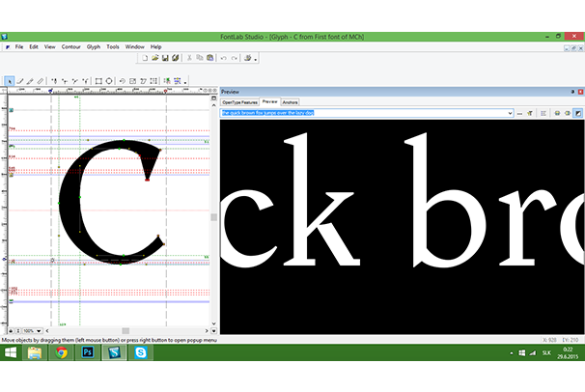
Task: Toggle the lock icon in glyph window corner
Action: coord(11,330)
